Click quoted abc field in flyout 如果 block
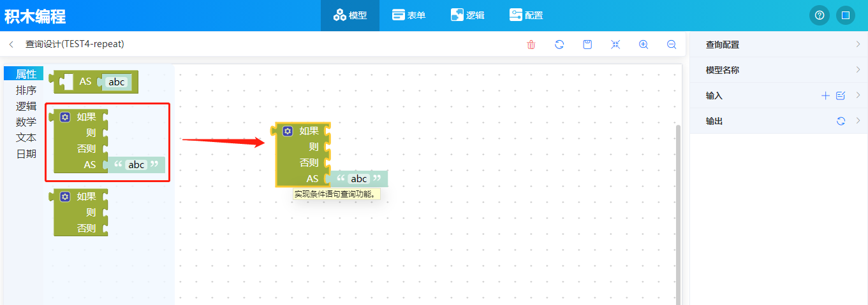Screen dimensions: 868x305 136,165
